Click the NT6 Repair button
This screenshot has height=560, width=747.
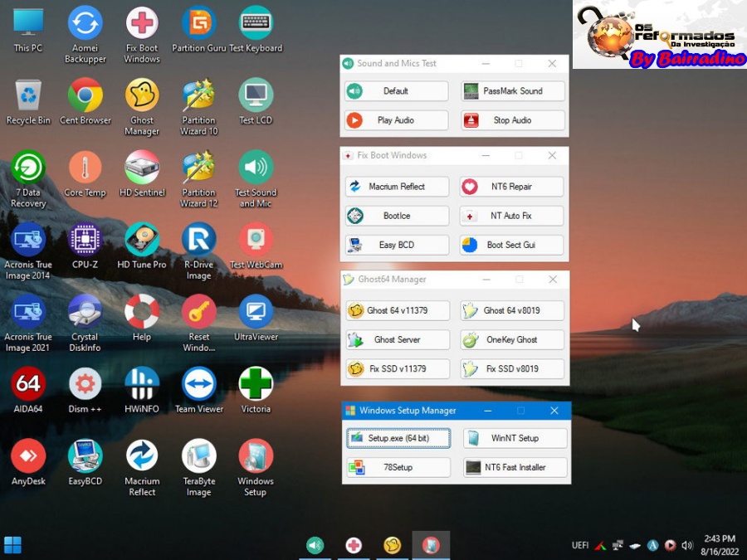pos(511,187)
